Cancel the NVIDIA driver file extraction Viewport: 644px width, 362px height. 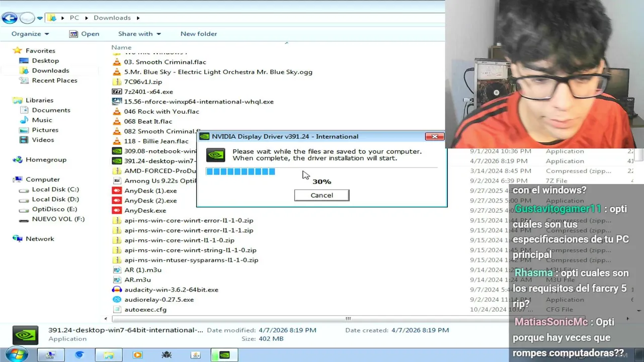coord(321,195)
